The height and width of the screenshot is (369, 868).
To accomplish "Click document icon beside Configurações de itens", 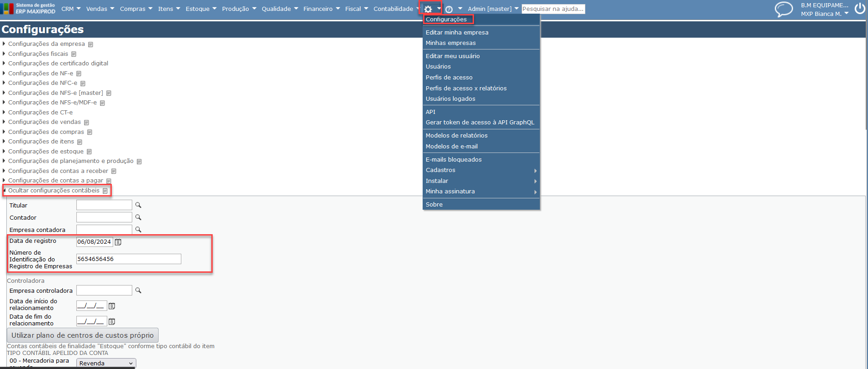I will [x=80, y=142].
